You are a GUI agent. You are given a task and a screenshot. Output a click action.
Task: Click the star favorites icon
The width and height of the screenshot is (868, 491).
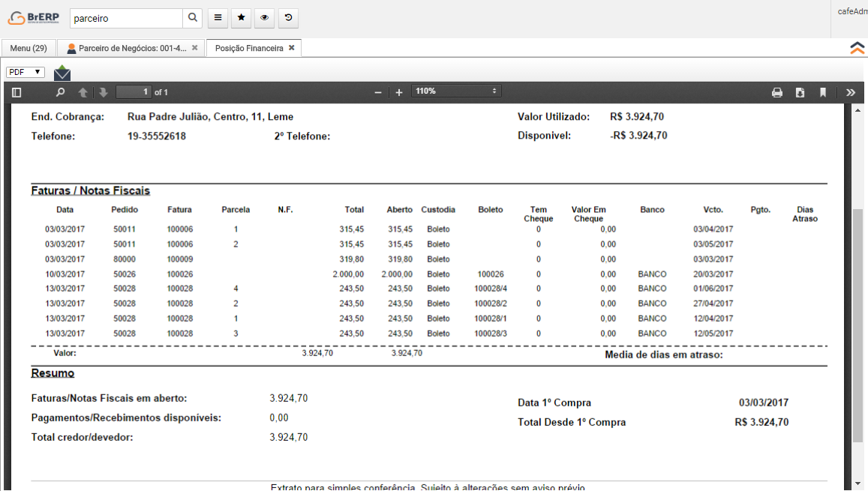coord(241,18)
